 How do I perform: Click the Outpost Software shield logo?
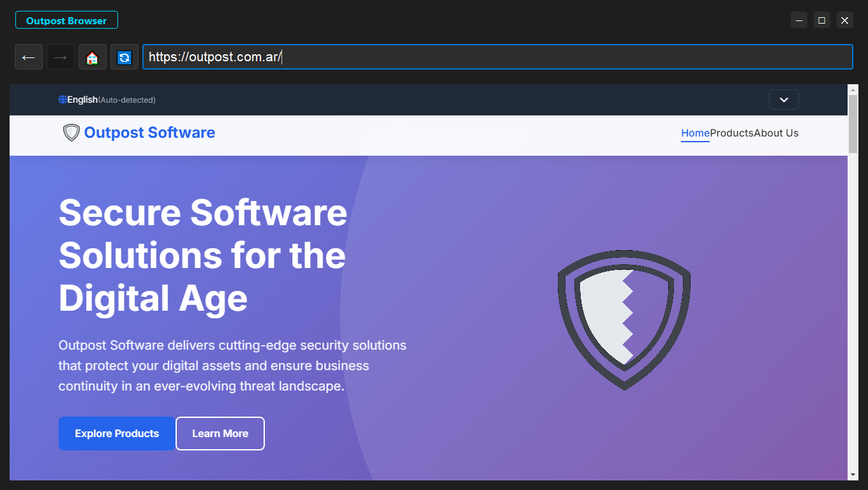(70, 132)
